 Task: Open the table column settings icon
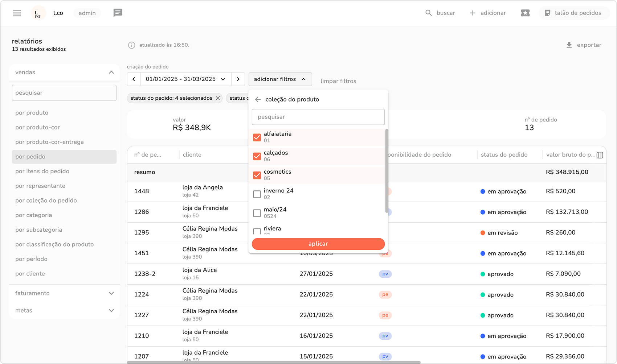[x=600, y=155]
